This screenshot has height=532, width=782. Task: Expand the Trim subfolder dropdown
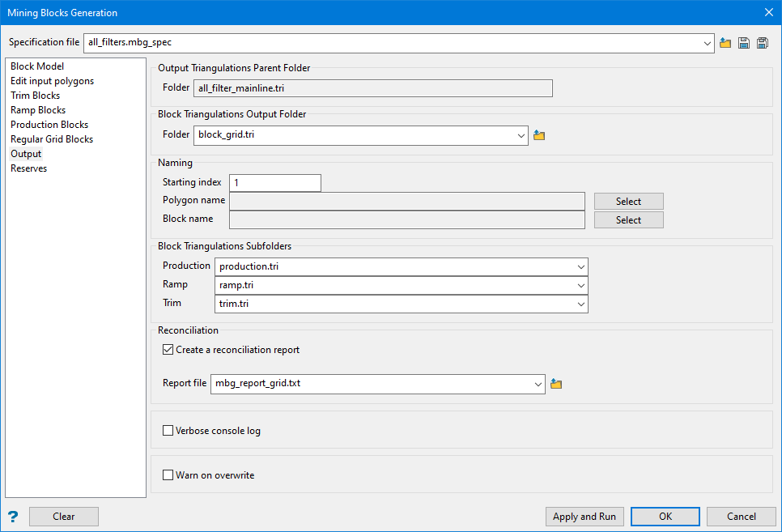tap(581, 304)
